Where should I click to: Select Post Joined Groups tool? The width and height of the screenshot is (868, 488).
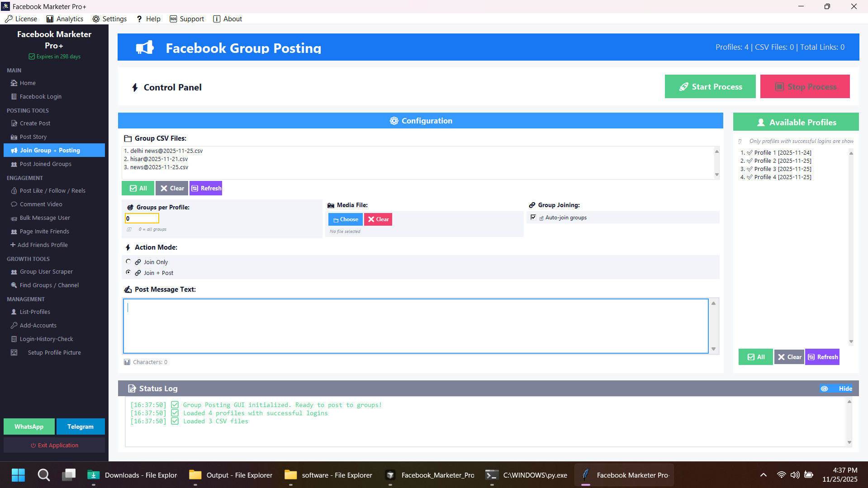coord(45,164)
